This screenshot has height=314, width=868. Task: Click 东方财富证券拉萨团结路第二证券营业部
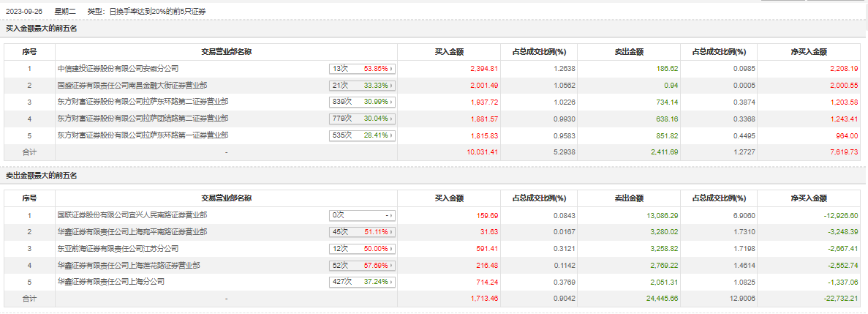[x=143, y=119]
